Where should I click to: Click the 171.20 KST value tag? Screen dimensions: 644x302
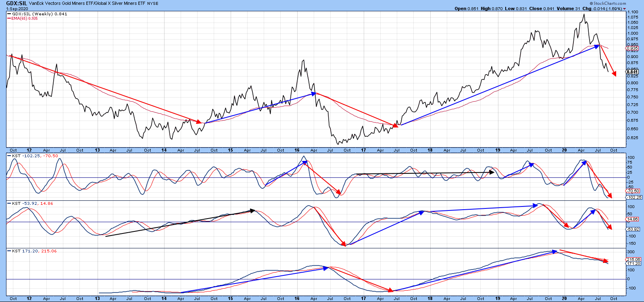(634, 264)
